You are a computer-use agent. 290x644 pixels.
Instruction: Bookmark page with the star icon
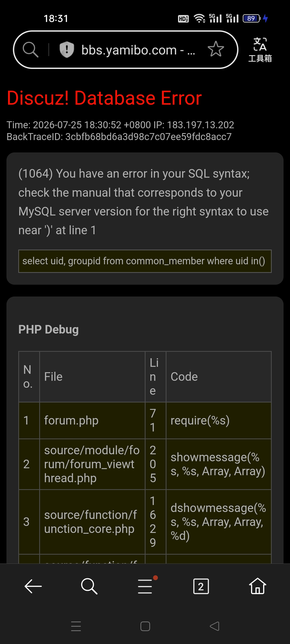point(216,49)
